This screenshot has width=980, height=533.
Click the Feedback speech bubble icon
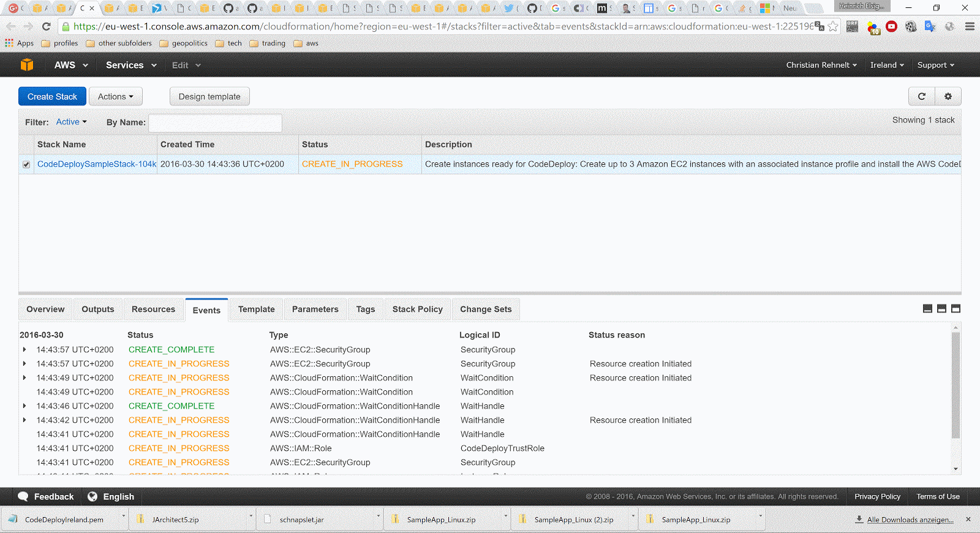pyautogui.click(x=23, y=496)
